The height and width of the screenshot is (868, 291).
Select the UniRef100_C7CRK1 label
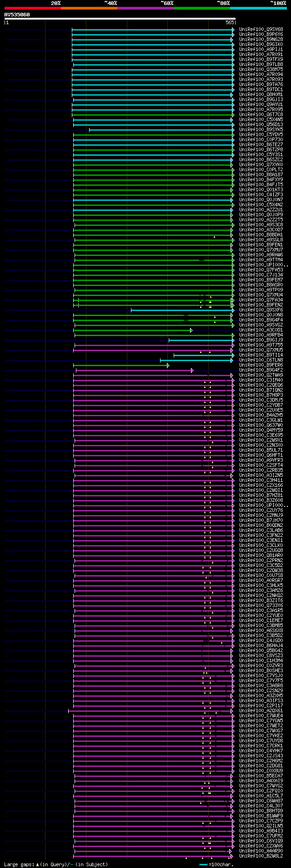point(261,746)
